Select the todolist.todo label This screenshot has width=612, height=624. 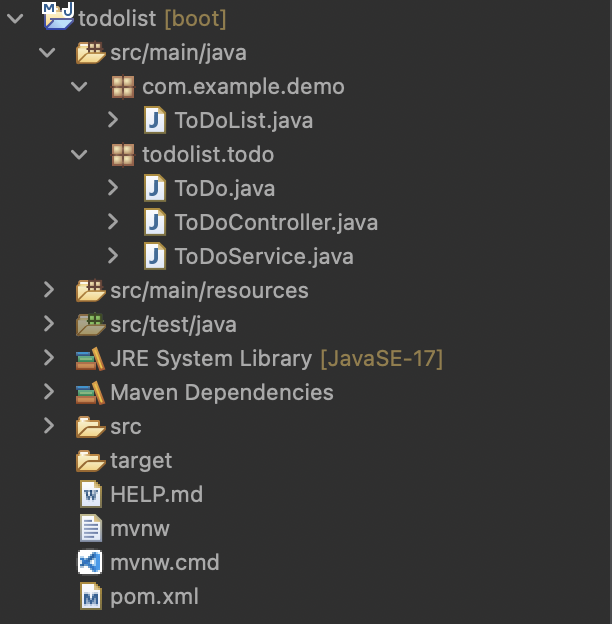coord(208,154)
